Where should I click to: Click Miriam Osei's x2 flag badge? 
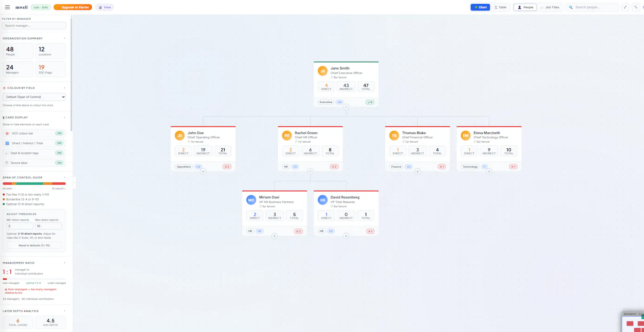298,231
